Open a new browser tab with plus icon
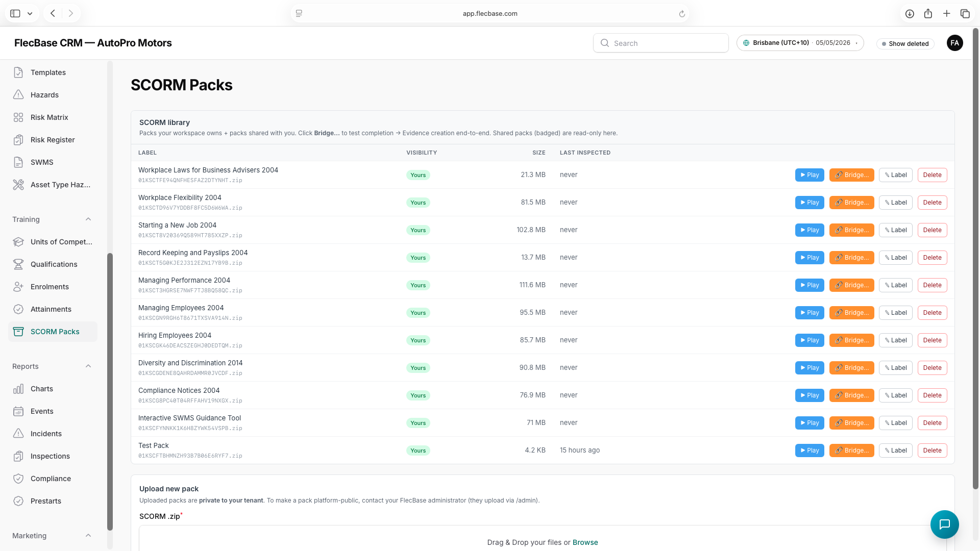The width and height of the screenshot is (980, 551). [x=946, y=14]
